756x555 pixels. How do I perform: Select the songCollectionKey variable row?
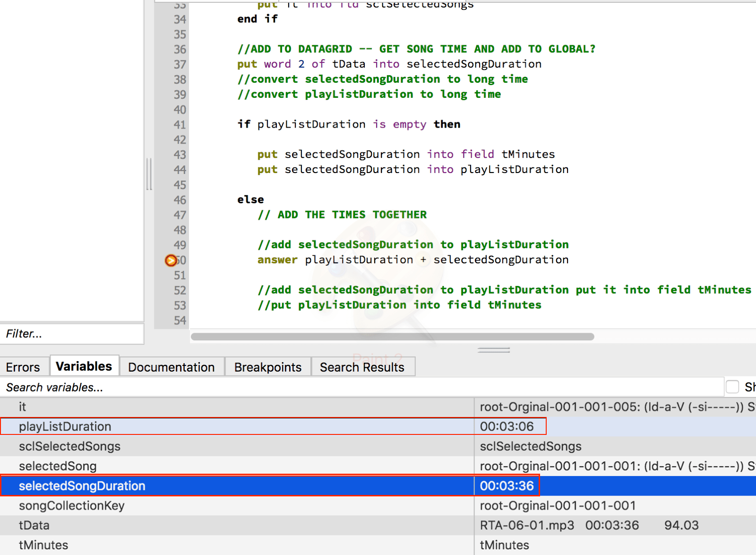71,505
